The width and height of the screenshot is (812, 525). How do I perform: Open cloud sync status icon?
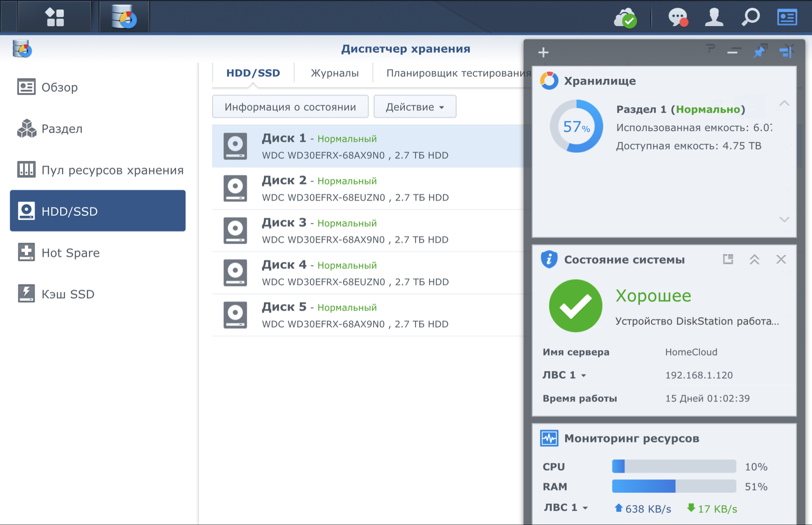pos(625,18)
